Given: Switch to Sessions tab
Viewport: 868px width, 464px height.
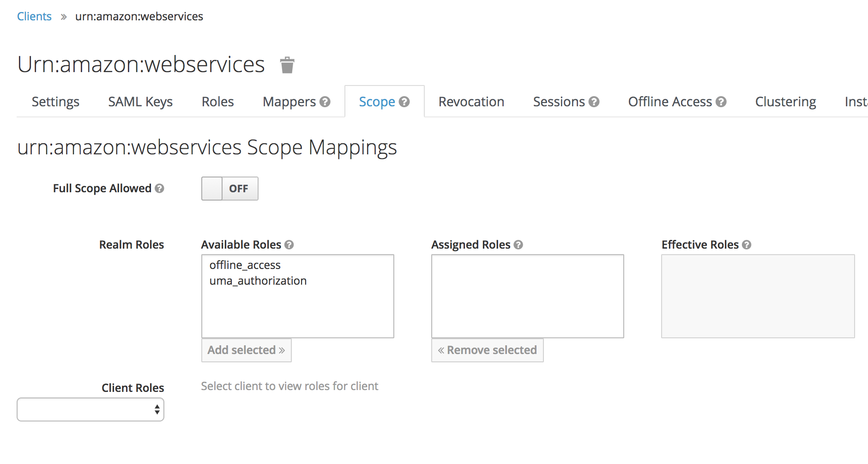Looking at the screenshot, I should tap(559, 102).
